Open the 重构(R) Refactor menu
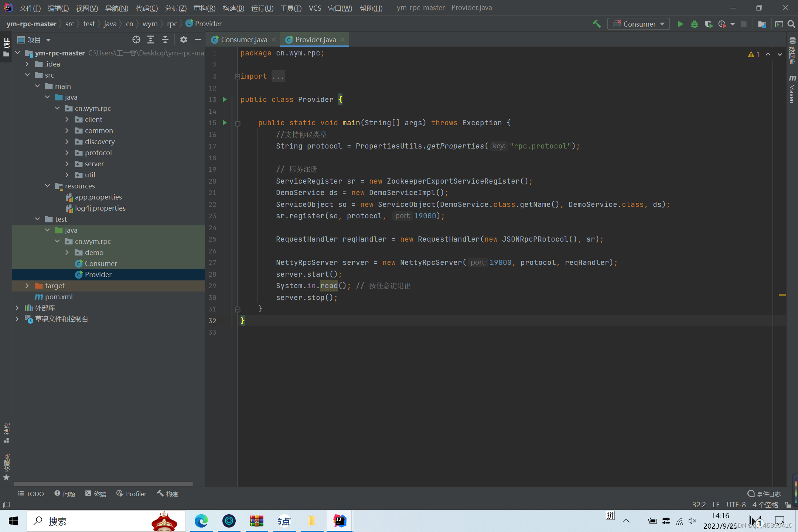This screenshot has width=798, height=532. pyautogui.click(x=204, y=8)
